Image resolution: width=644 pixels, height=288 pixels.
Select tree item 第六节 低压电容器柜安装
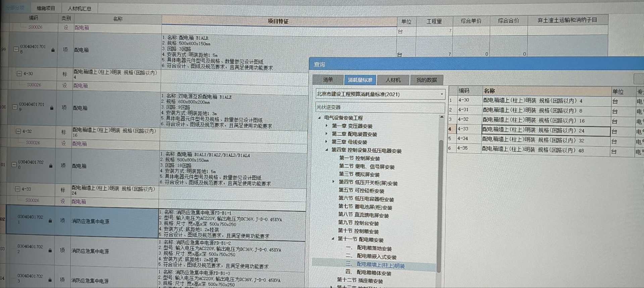pos(366,199)
